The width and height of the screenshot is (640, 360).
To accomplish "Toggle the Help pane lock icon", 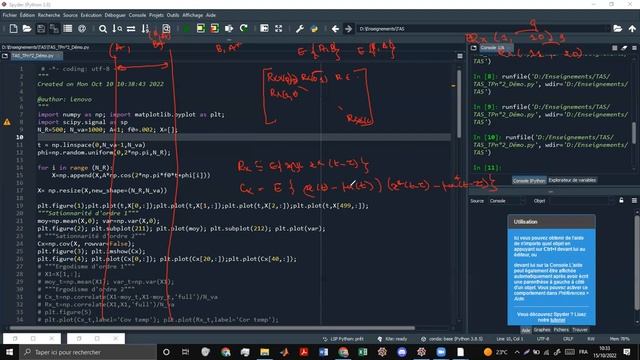I will (621, 200).
